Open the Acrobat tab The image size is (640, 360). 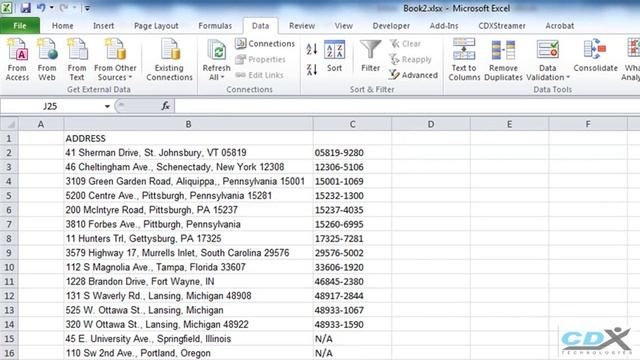559,26
